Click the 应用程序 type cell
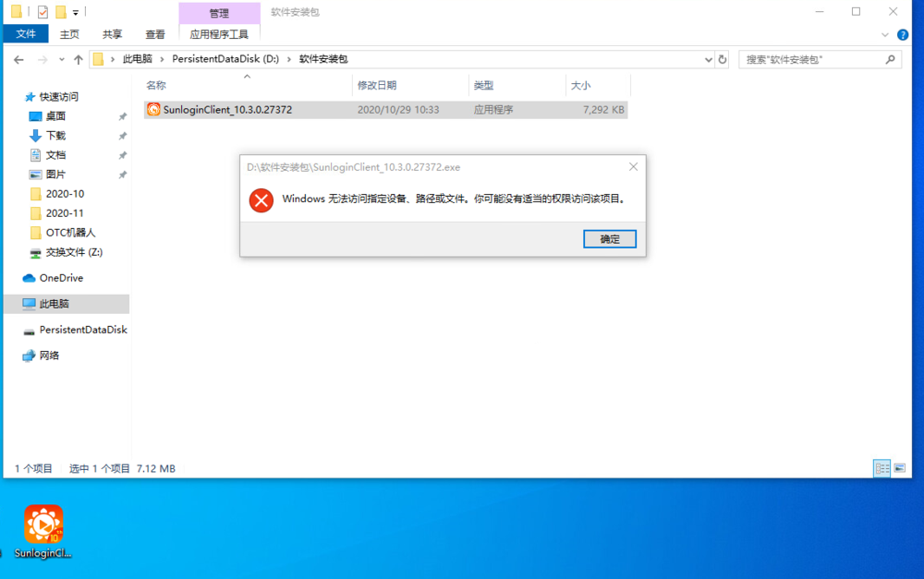 tap(493, 110)
